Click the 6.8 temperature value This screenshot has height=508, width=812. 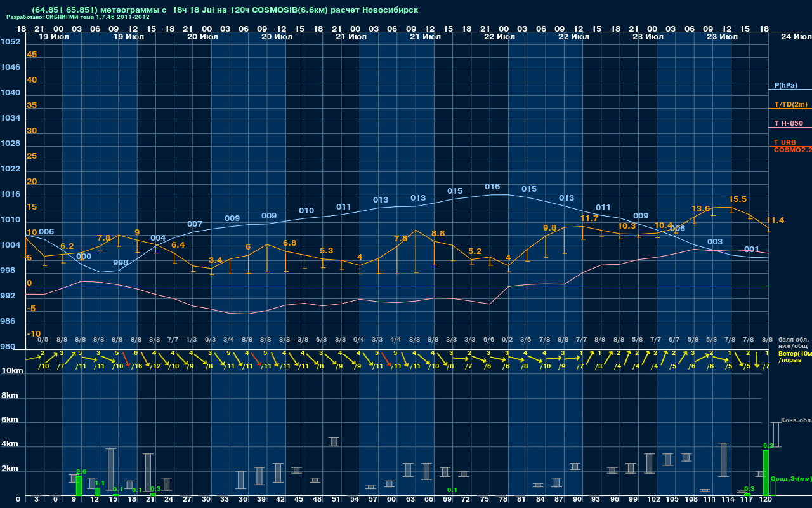coord(290,243)
